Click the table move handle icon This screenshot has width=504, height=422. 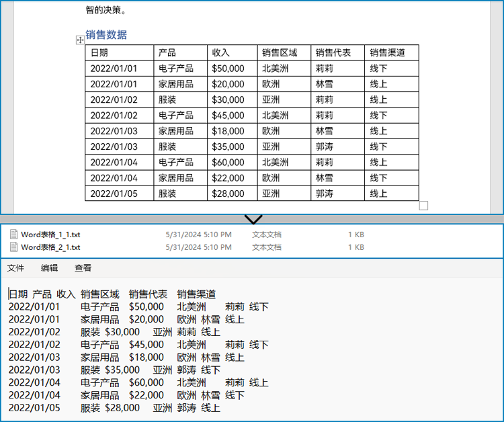click(x=80, y=40)
